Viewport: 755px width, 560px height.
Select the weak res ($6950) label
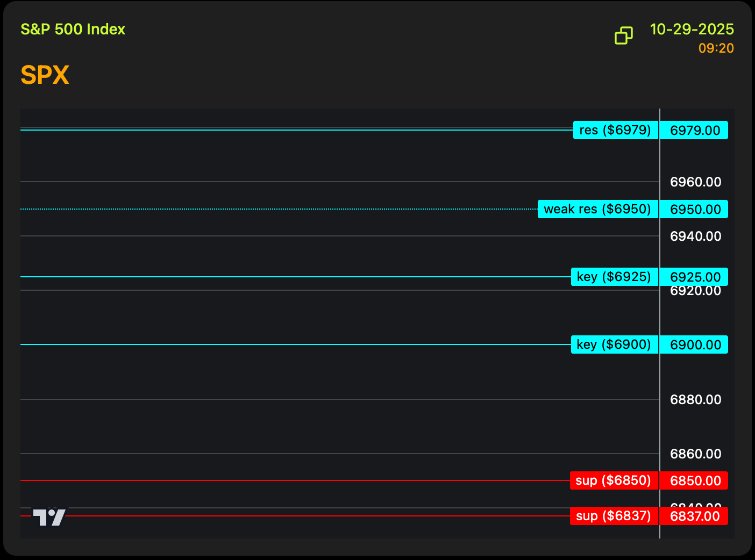click(597, 209)
